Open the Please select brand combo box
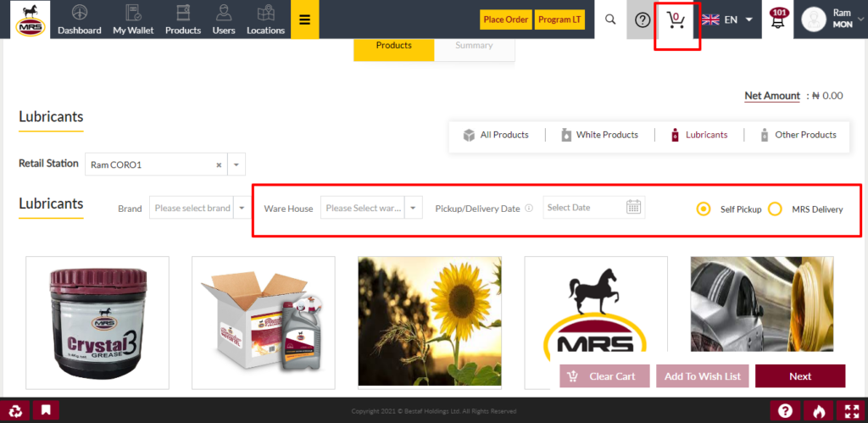The image size is (868, 423). pyautogui.click(x=192, y=209)
